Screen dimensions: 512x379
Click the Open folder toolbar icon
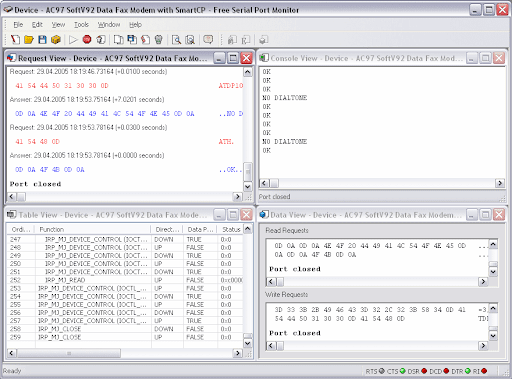pos(29,40)
